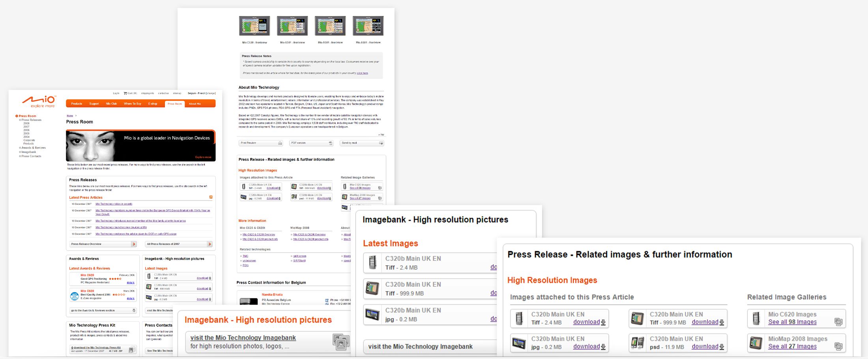This screenshot has height=359, width=868.
Task: Expand Press Releases in left sidebar
Action: coord(31,120)
